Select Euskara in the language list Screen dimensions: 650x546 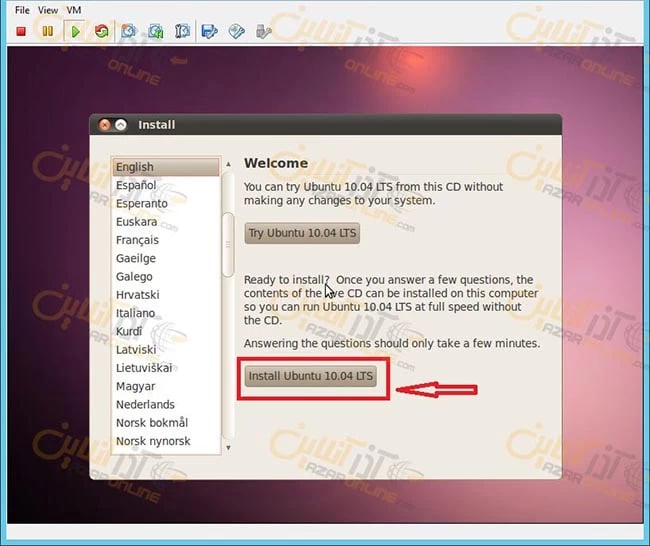[166, 222]
